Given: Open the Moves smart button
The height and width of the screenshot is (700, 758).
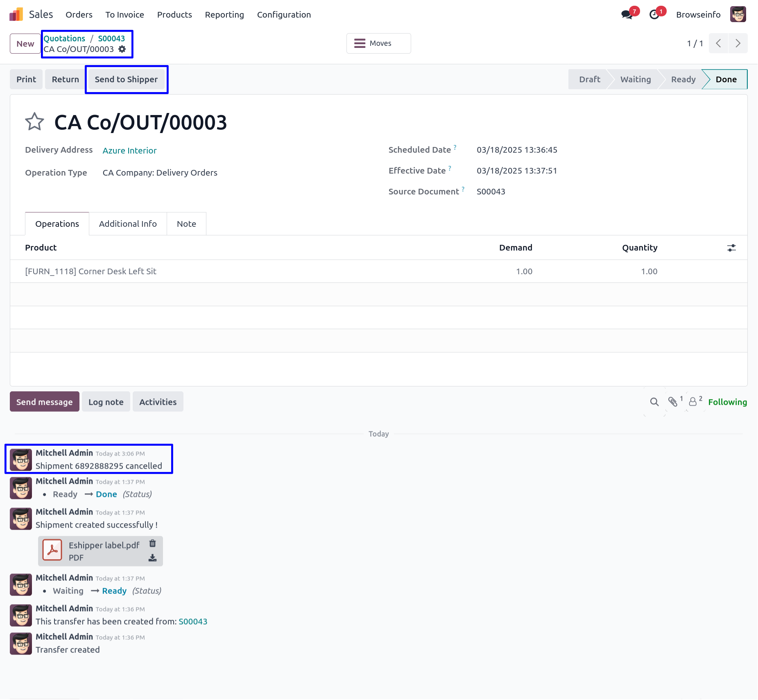Looking at the screenshot, I should (x=378, y=43).
